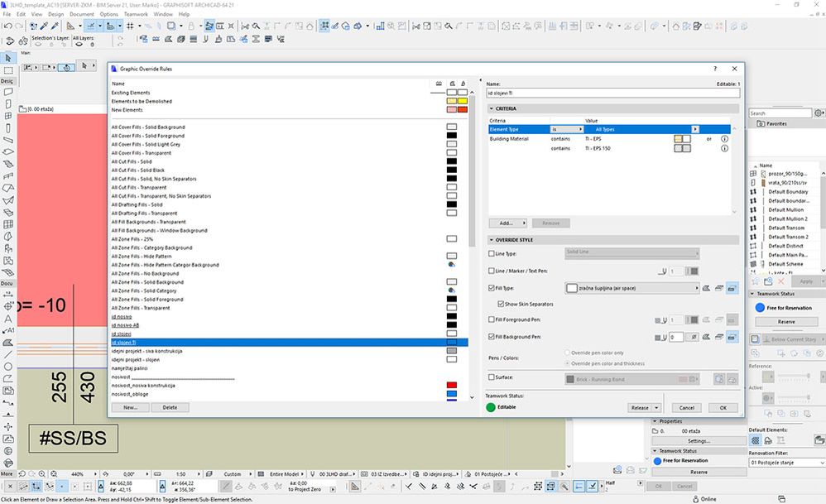
Task: Select the Arrow tool in the Toolbox
Action: coord(8,58)
